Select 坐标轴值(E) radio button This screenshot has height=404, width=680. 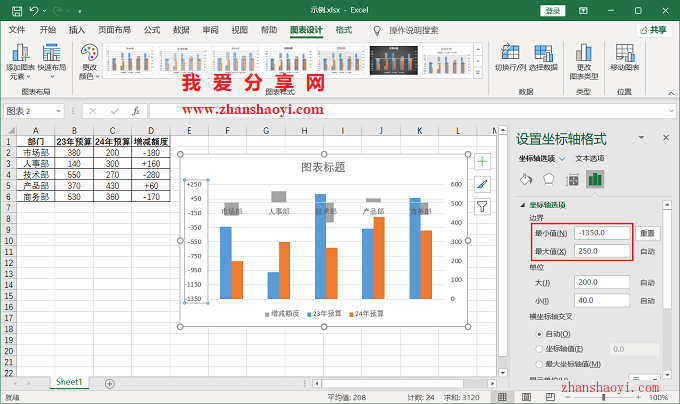tap(539, 349)
